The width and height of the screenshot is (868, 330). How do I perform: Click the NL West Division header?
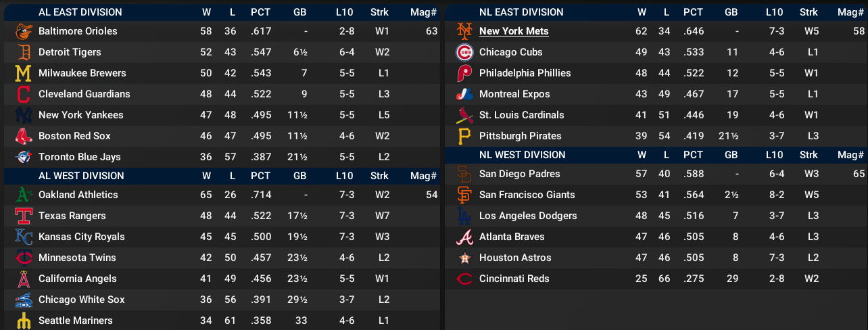(522, 154)
